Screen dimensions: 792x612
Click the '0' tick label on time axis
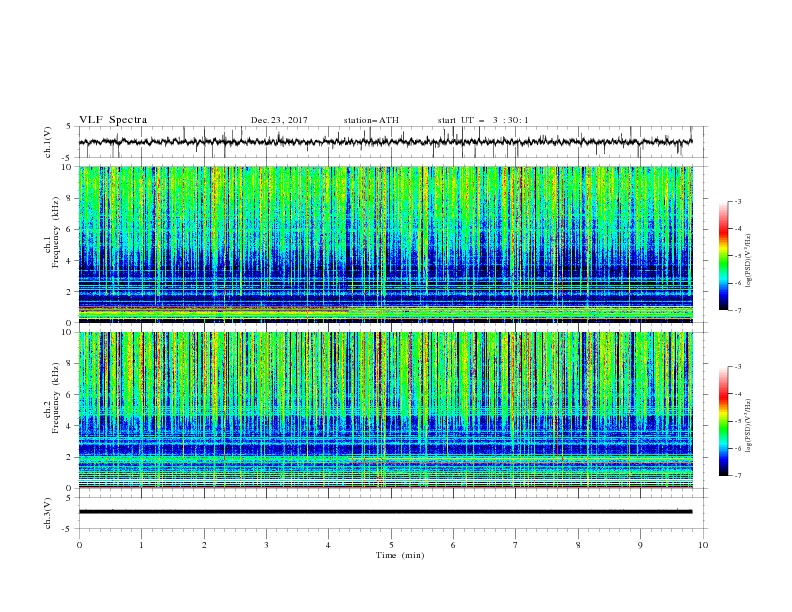[79, 545]
